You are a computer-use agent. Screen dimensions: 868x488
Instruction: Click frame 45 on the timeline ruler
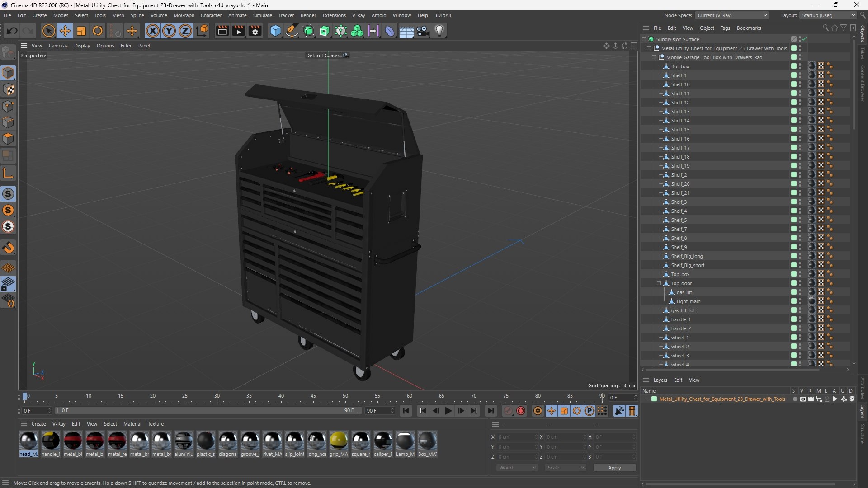pos(313,396)
